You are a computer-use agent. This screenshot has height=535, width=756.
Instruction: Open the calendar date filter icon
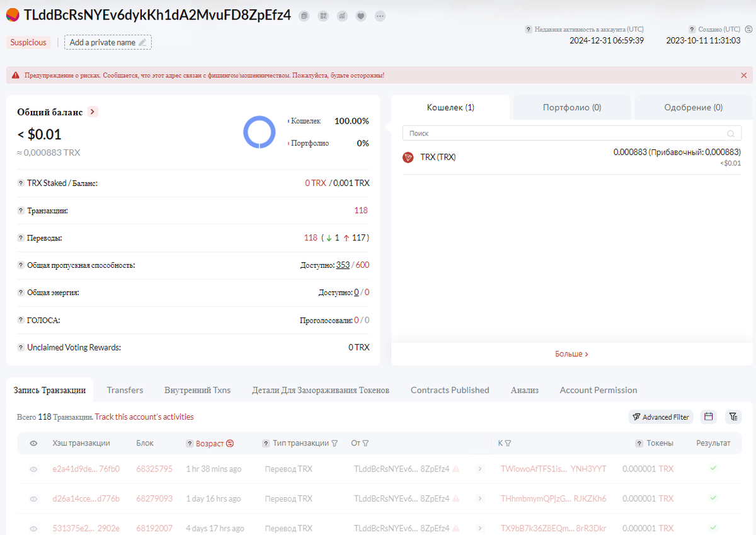coord(709,417)
